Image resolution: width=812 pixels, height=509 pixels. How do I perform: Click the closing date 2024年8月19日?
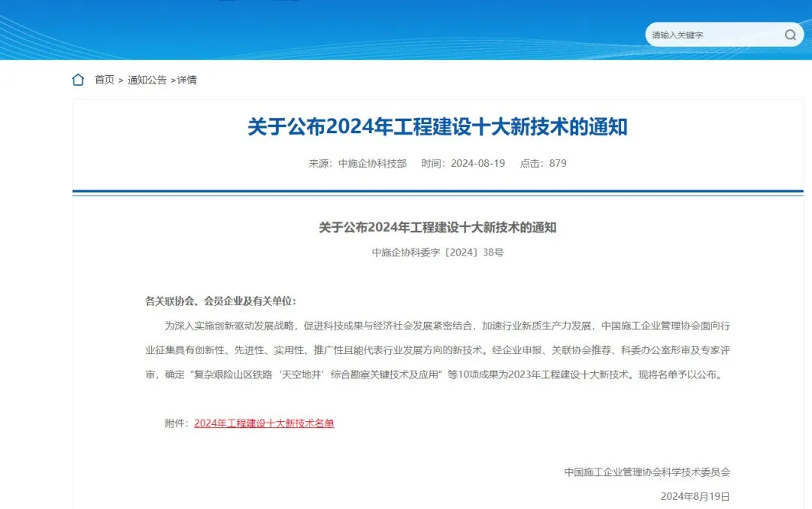pos(695,496)
